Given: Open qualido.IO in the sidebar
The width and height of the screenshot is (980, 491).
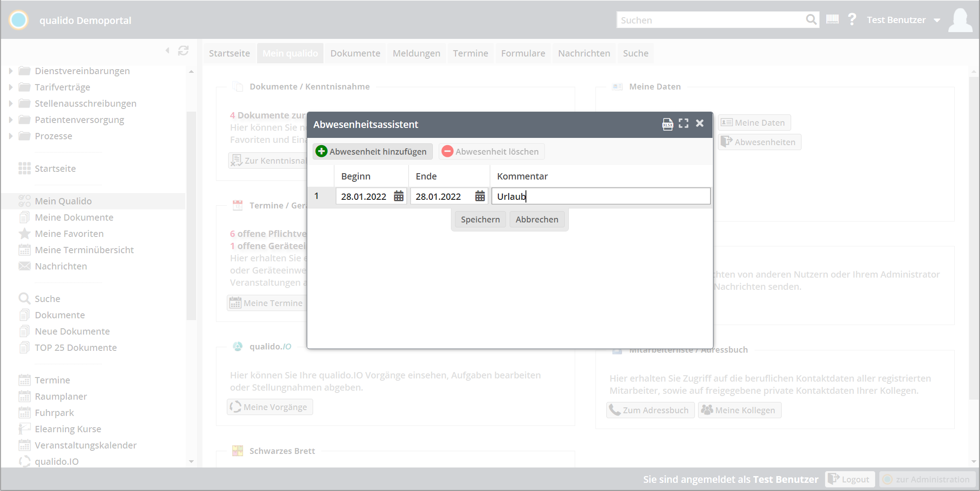Looking at the screenshot, I should point(56,462).
